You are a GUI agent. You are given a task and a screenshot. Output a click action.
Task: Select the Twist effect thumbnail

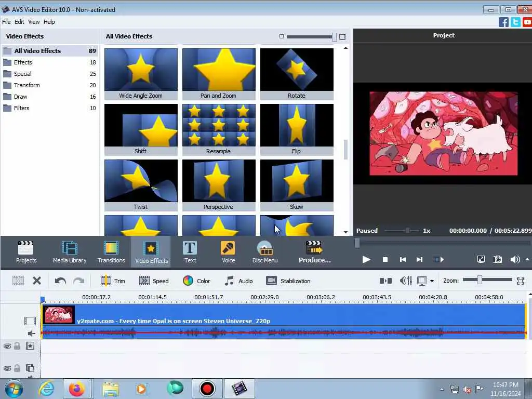pos(141,181)
